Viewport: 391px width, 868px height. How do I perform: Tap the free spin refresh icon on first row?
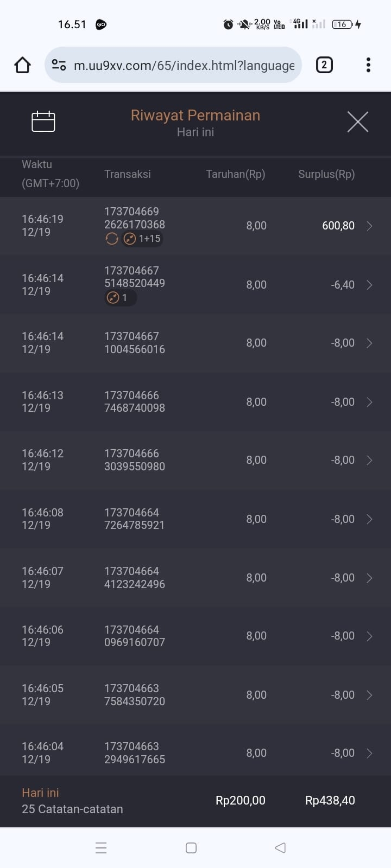click(x=112, y=239)
